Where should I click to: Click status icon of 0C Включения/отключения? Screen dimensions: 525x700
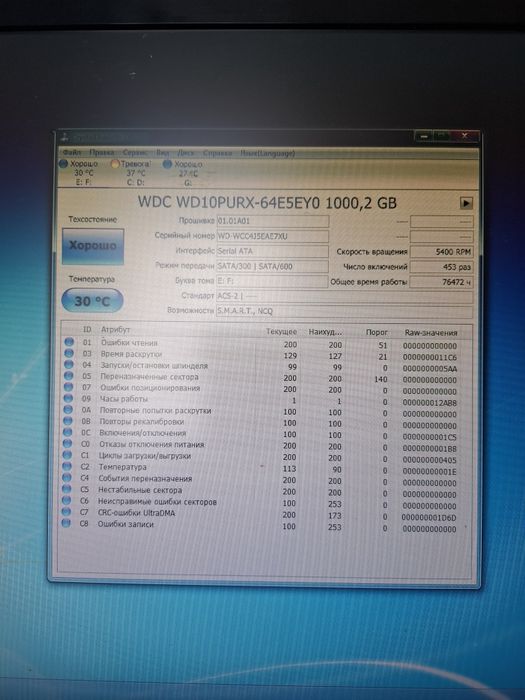(67, 433)
